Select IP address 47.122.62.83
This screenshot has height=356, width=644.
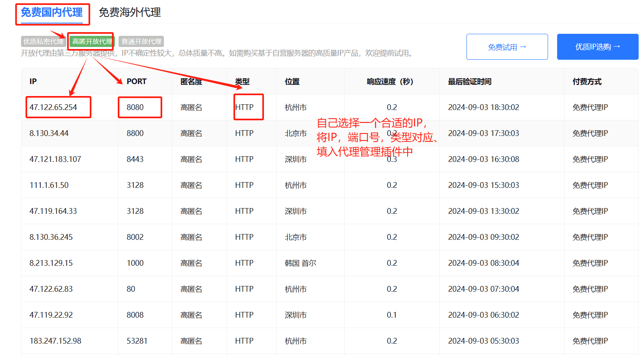tap(51, 289)
